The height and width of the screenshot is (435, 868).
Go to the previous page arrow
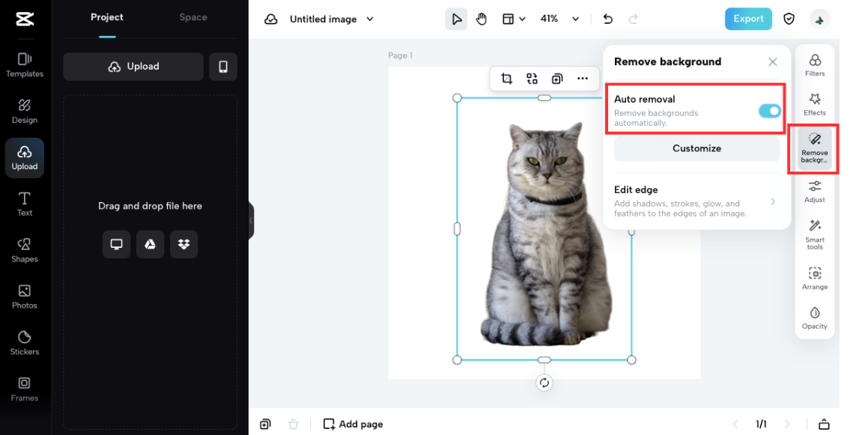tap(735, 424)
